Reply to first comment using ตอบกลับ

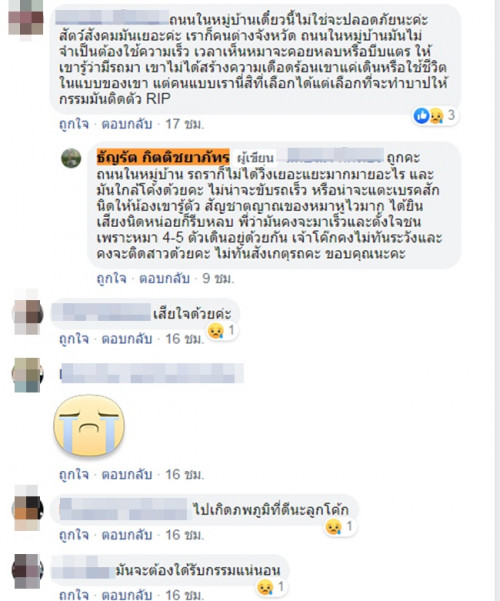pos(127,124)
